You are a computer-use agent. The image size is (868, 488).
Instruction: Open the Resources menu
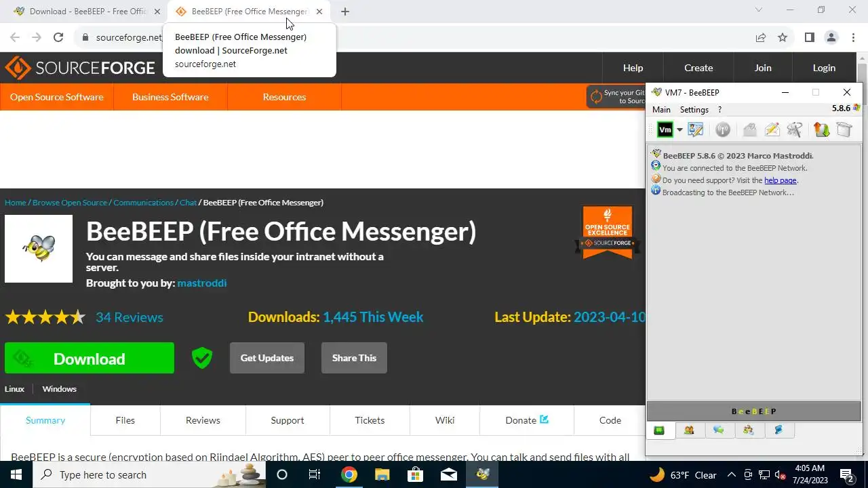284,97
